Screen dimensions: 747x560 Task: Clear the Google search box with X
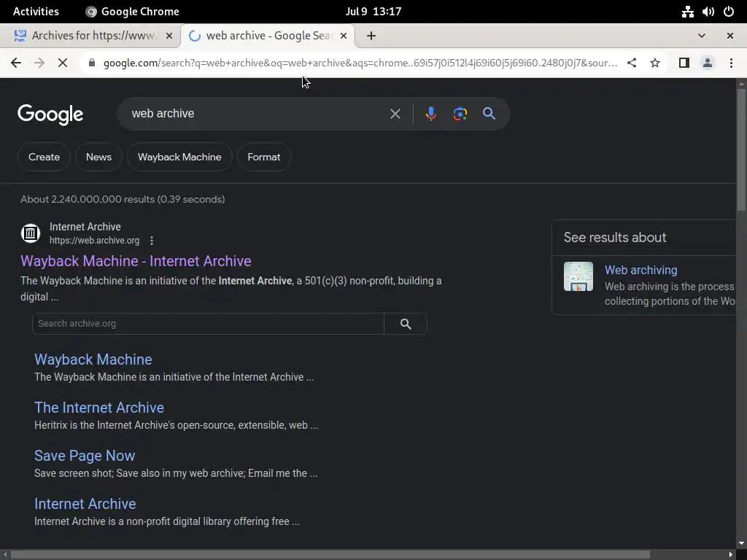pyautogui.click(x=395, y=114)
